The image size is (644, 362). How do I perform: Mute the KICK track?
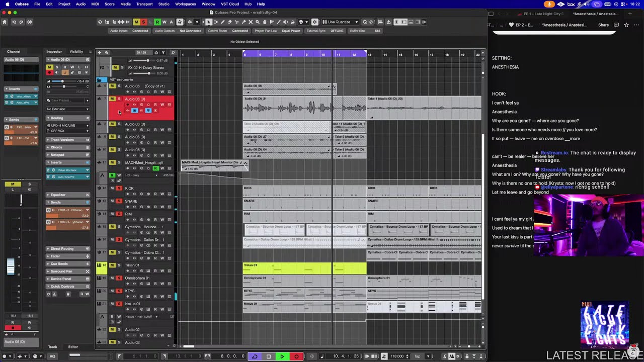pos(112,188)
